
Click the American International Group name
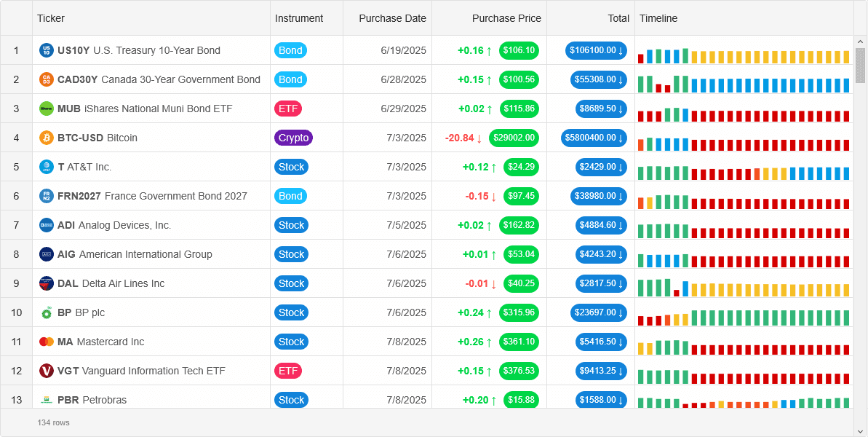pos(146,254)
